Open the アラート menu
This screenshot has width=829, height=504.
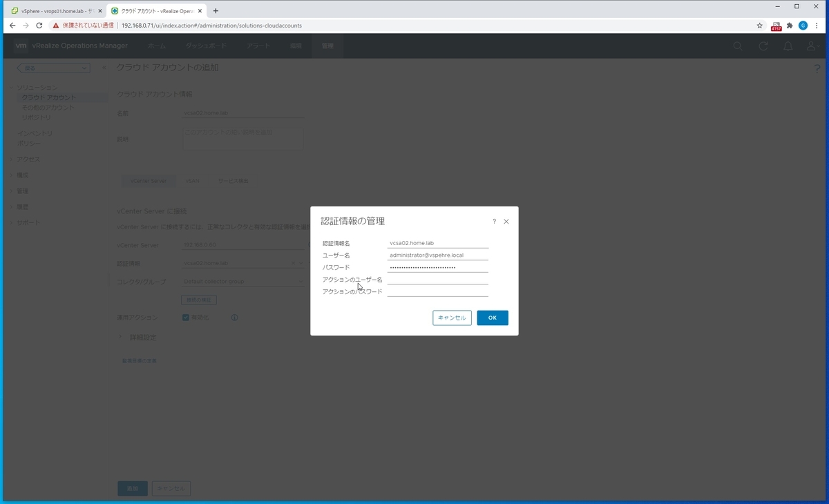[x=257, y=46]
